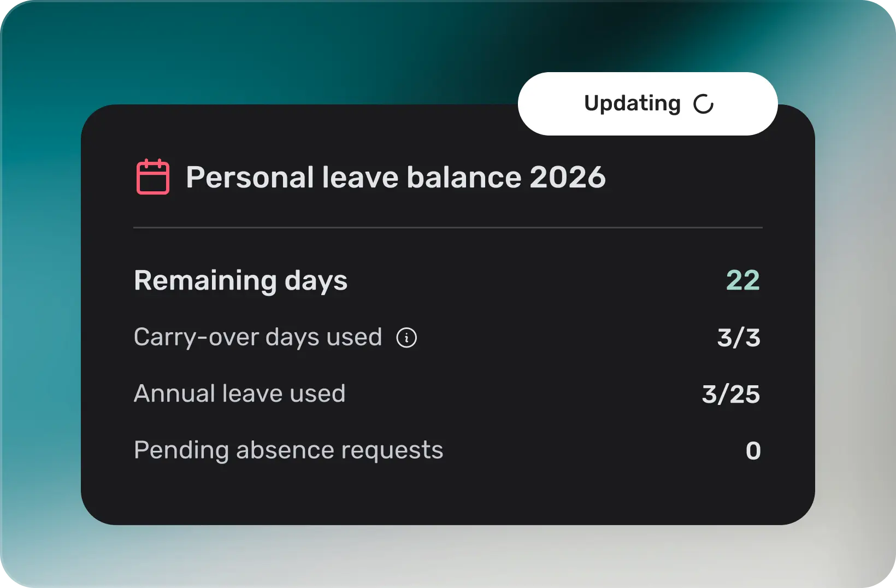
Task: Select the calendar icon next to the 2026 title
Action: coord(153,177)
